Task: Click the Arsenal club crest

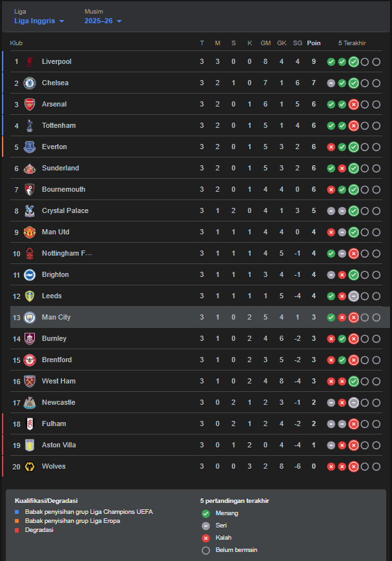Action: tap(30, 104)
